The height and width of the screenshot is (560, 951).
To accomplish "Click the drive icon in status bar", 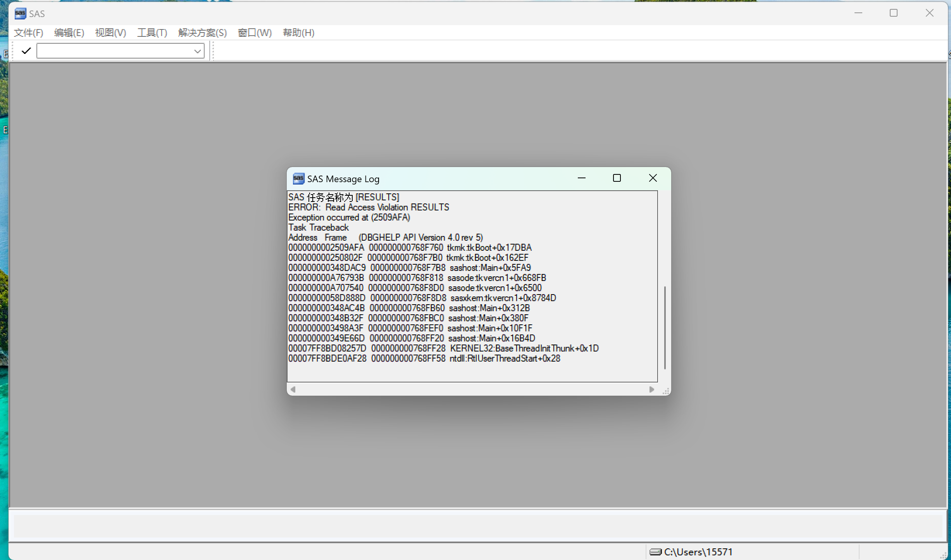I will 655,552.
